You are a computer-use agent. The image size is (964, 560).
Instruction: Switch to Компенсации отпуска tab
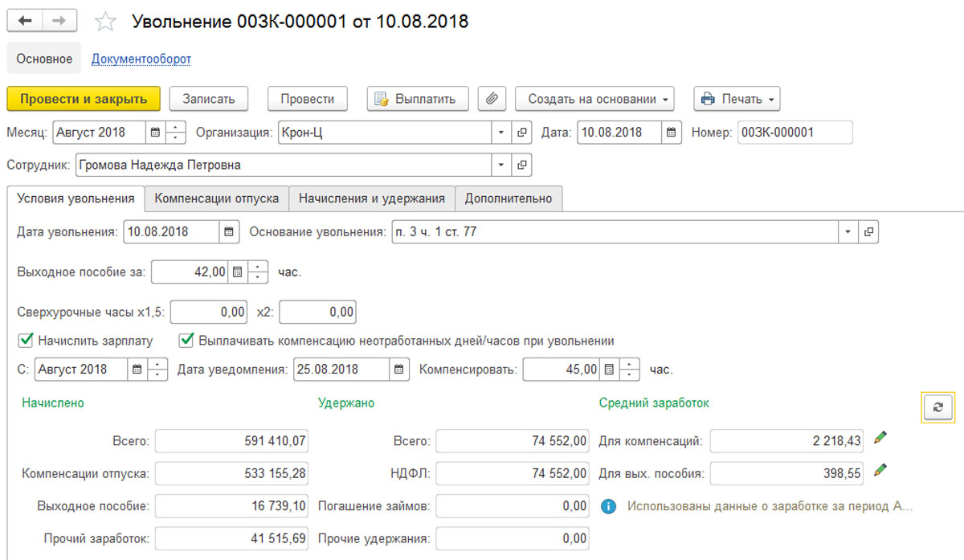[x=216, y=198]
